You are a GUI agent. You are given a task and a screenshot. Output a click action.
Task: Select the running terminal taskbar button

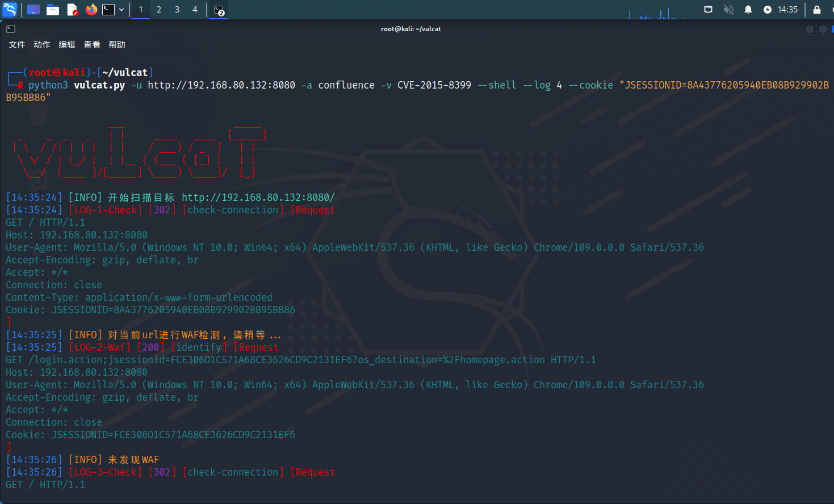click(219, 10)
